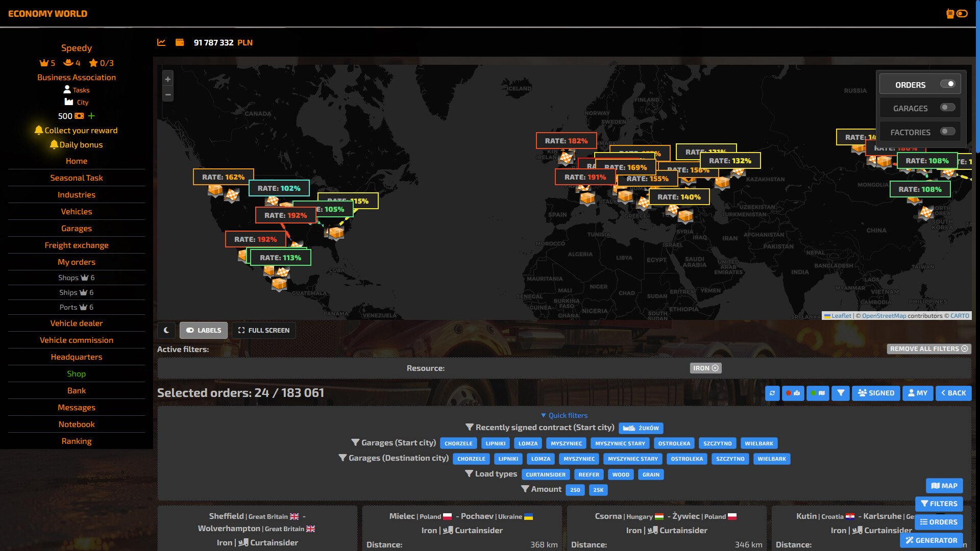Go to Vehicle dealer menu item
This screenshot has height=551, width=980.
coord(77,323)
